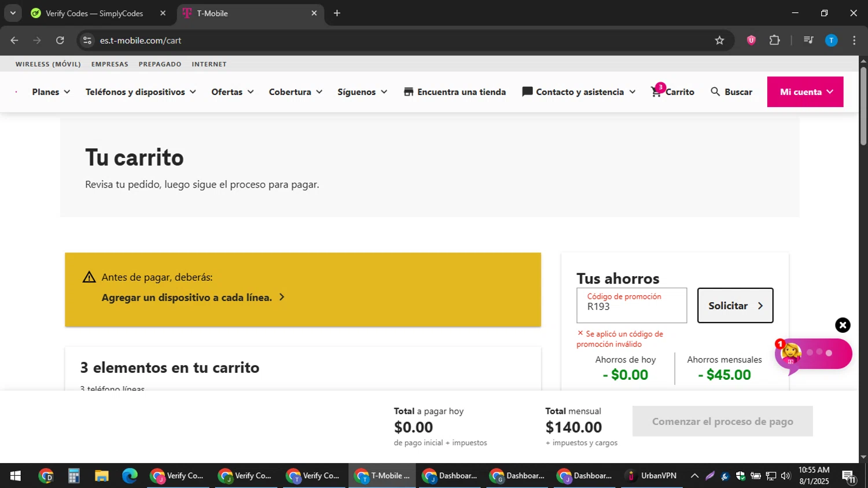Open the Chrome extensions puzzle icon
Image resolution: width=868 pixels, height=488 pixels.
tap(774, 41)
